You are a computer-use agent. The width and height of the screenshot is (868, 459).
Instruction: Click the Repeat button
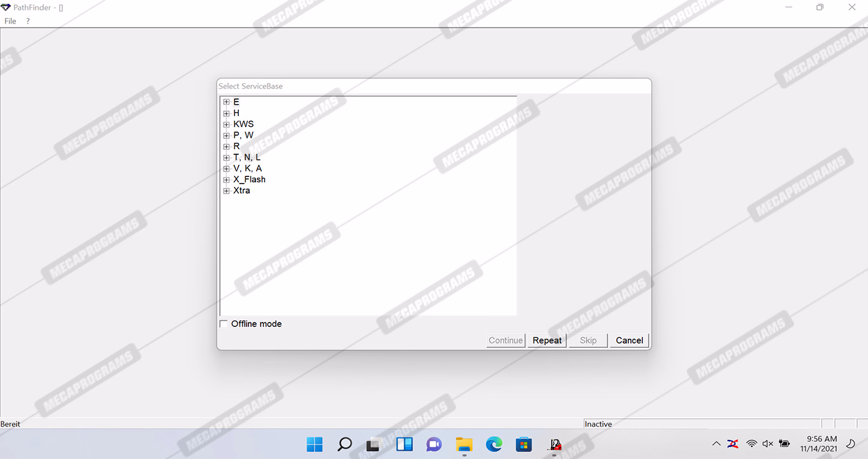[x=546, y=340]
